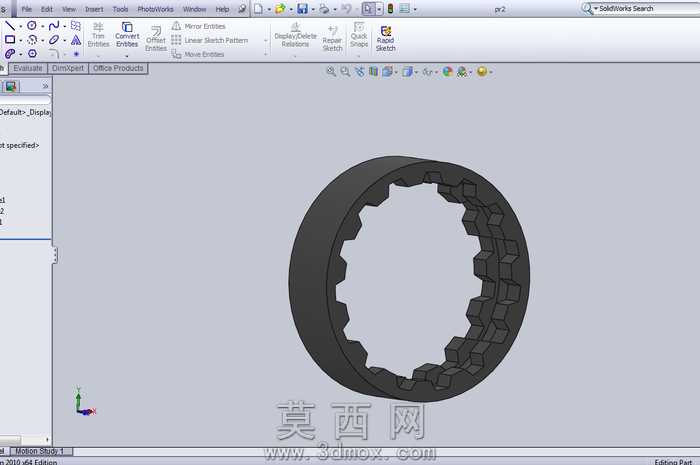Screen dimensions: 700x465
Task: Expand New document dropdown arrow
Action: [269, 9]
